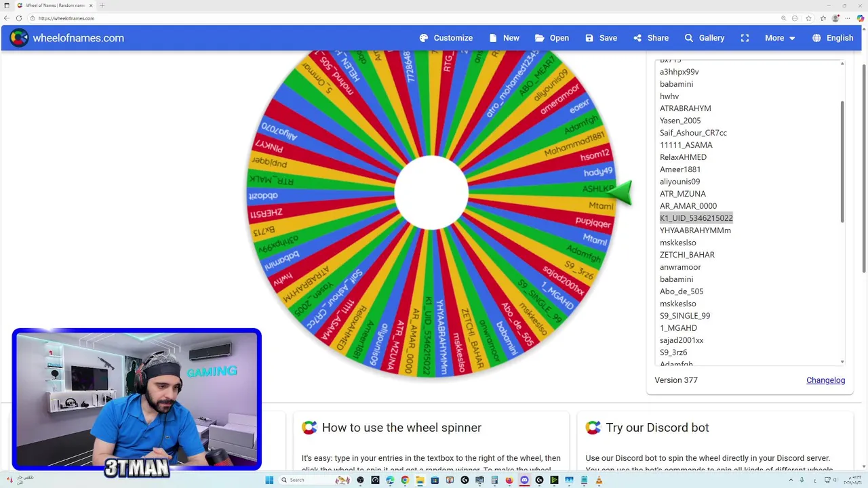Screen dimensions: 868x488
Task: Click the Try our Discord bot heading
Action: (x=657, y=428)
